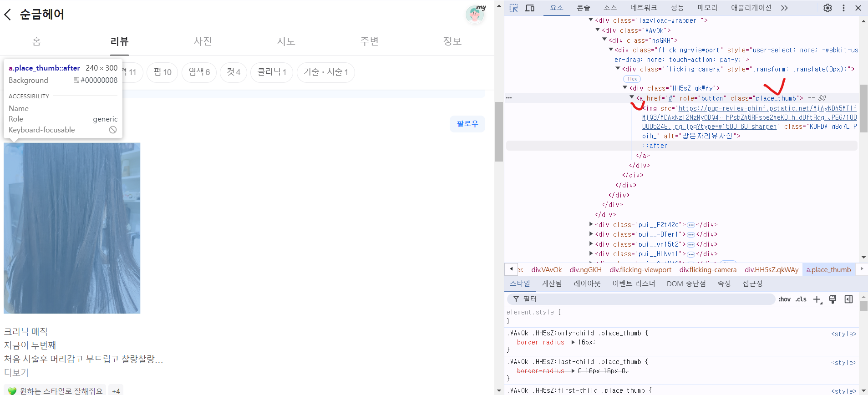The width and height of the screenshot is (868, 395).
Task: Select the 펌 10 filter chip
Action: (162, 72)
